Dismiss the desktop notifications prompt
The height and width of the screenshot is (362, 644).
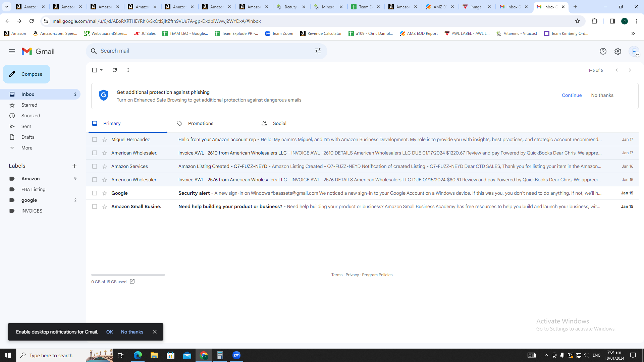155,332
